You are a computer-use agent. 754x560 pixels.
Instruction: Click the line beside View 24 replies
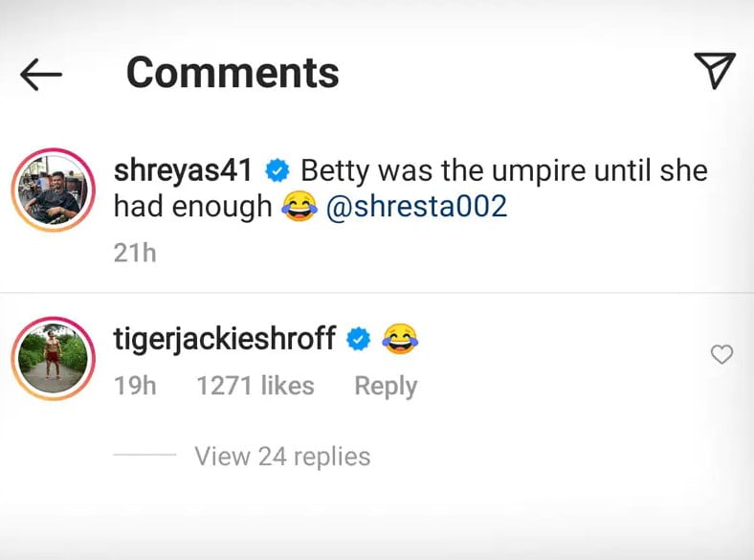click(144, 457)
